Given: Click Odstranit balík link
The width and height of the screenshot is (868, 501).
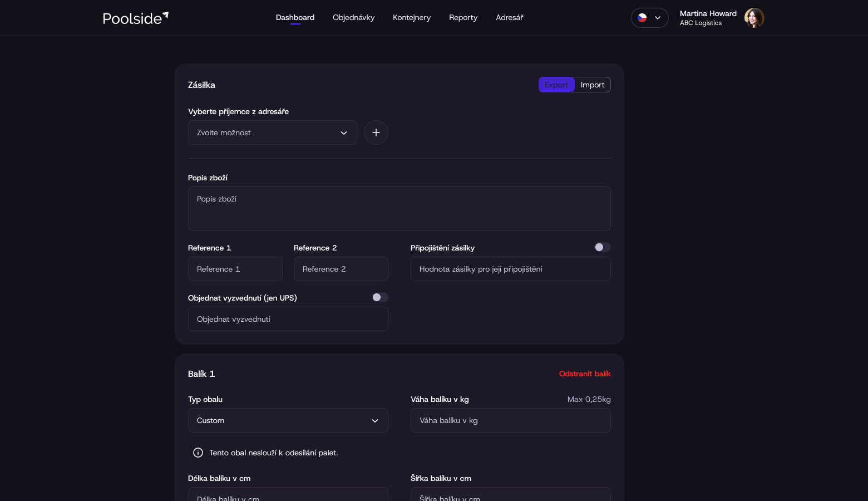Looking at the screenshot, I should 585,374.
